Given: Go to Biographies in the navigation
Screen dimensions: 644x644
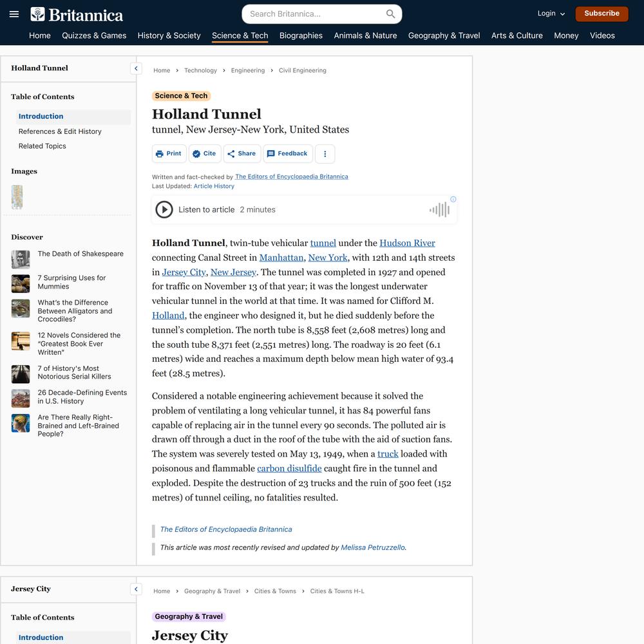Looking at the screenshot, I should [301, 35].
